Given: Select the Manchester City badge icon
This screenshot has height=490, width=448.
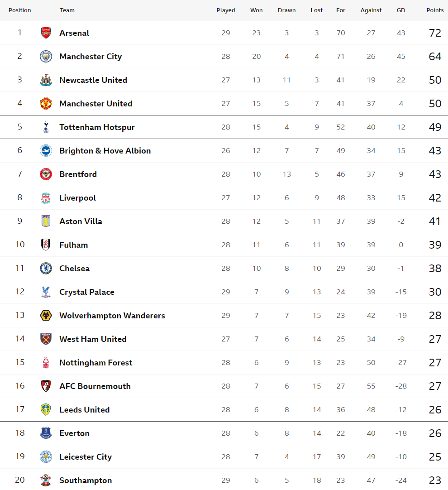Looking at the screenshot, I should [x=46, y=56].
